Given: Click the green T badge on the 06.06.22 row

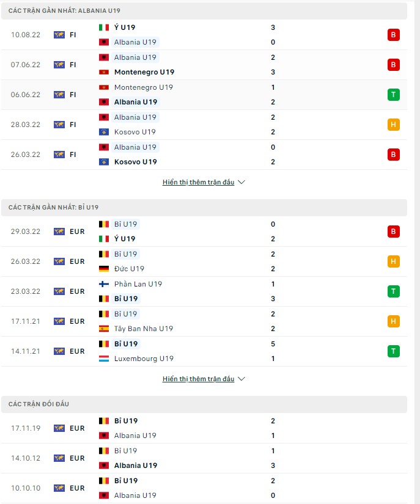Looking at the screenshot, I should coord(394,95).
